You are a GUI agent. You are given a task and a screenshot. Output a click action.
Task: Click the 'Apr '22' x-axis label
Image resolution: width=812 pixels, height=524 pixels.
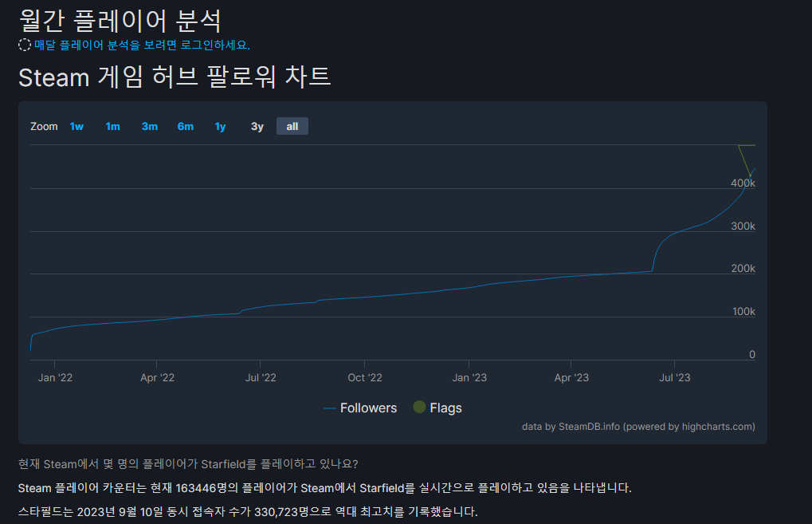tap(158, 378)
